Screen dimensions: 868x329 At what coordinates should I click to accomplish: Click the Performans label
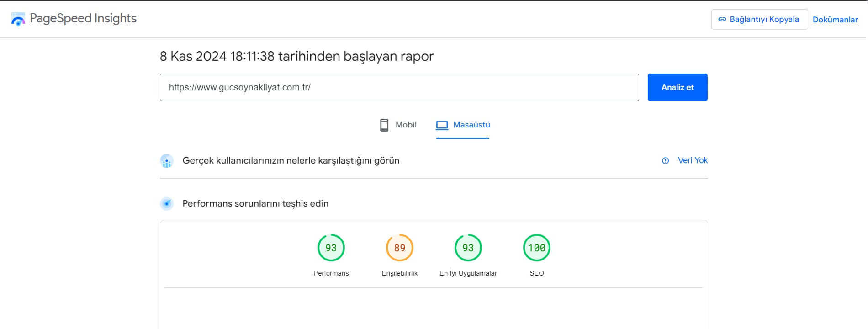click(x=331, y=273)
